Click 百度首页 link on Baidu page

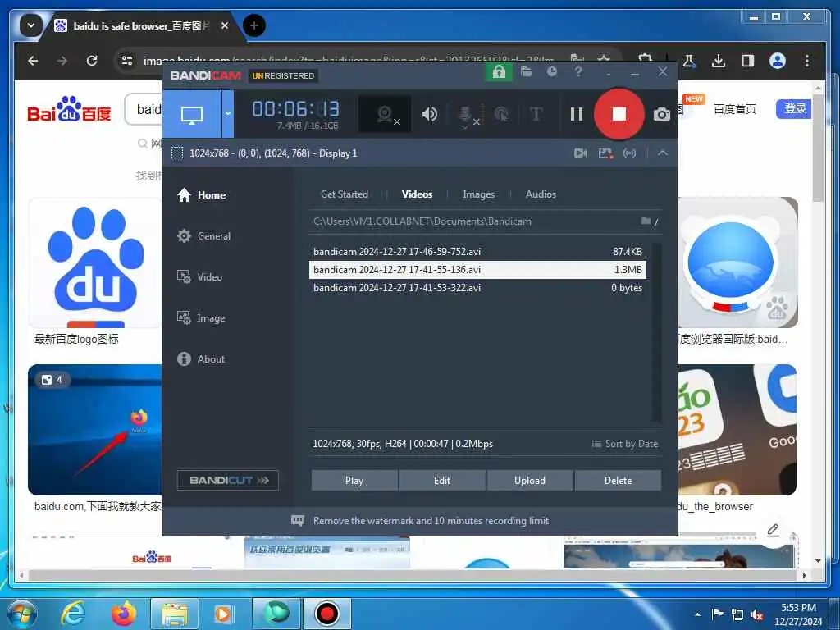[x=734, y=109]
